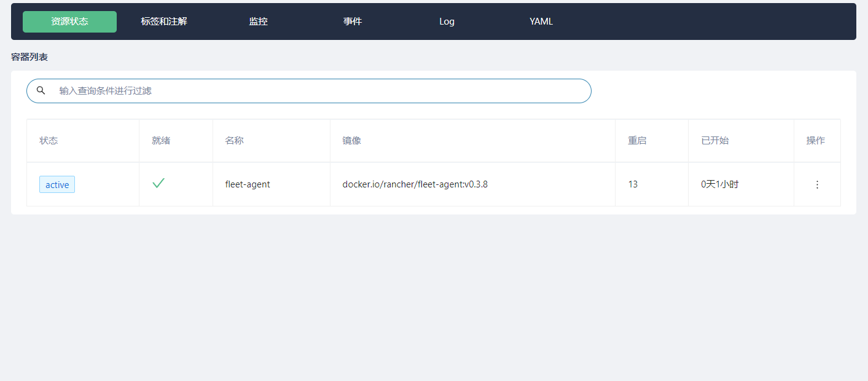Click the restart count 13
This screenshot has height=381, width=868.
click(633, 184)
